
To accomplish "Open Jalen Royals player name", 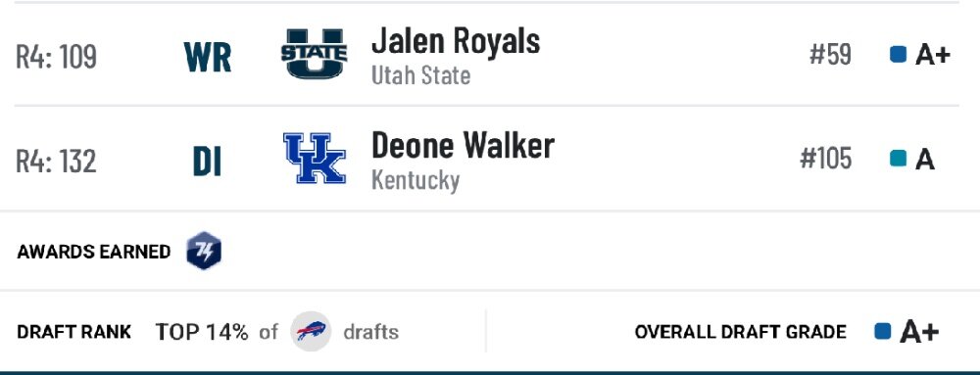I will pyautogui.click(x=456, y=41).
